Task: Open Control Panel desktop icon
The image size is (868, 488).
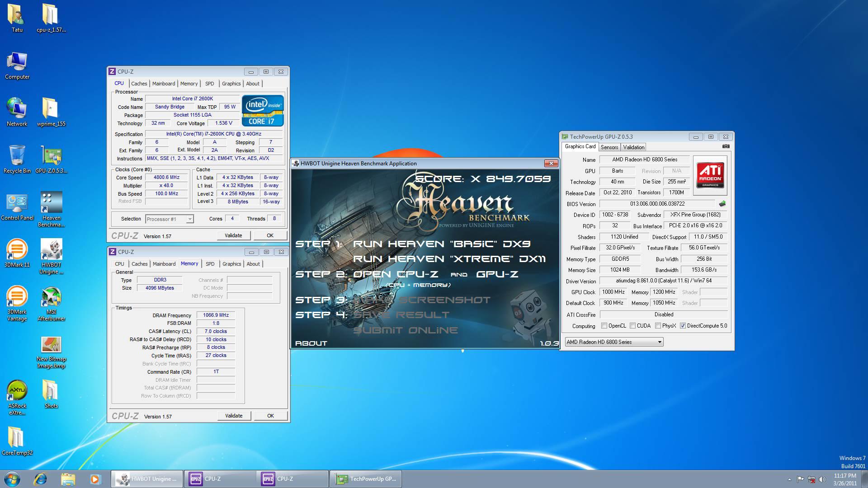Action: [x=17, y=206]
